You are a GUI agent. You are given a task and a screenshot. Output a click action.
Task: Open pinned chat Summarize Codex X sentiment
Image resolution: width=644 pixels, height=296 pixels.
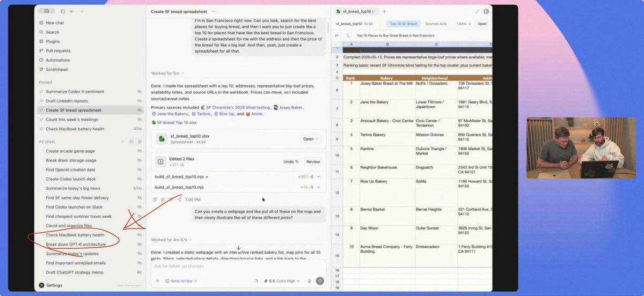[91, 91]
